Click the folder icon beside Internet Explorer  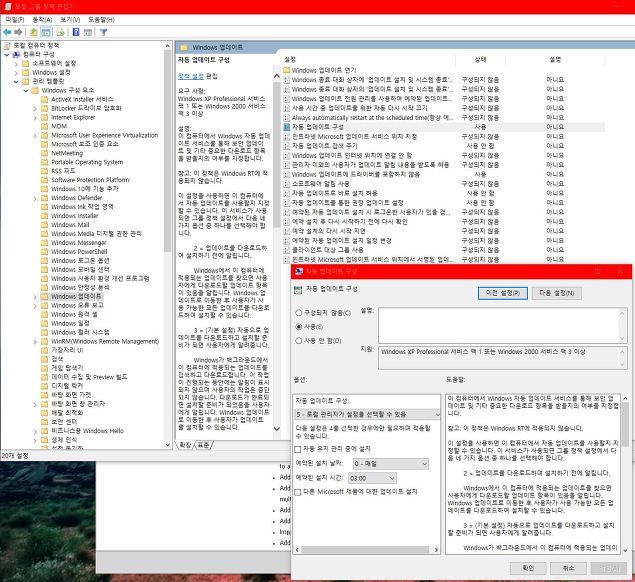45,117
